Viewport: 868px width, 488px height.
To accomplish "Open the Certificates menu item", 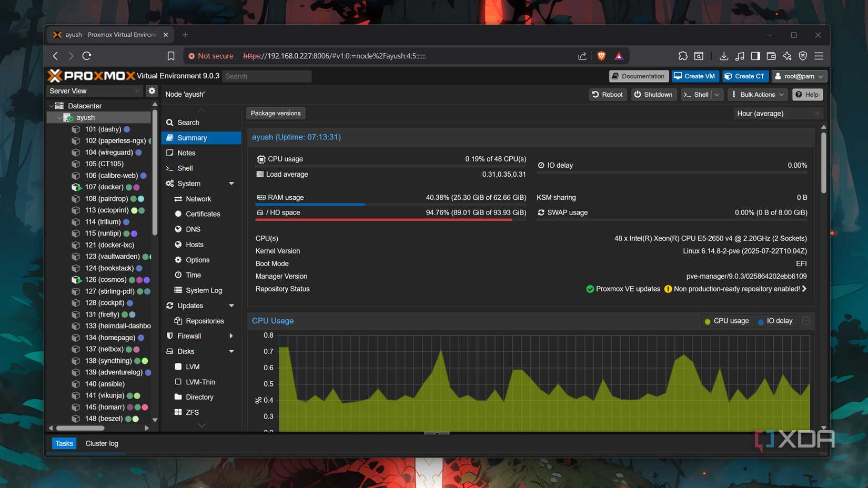I will point(201,214).
